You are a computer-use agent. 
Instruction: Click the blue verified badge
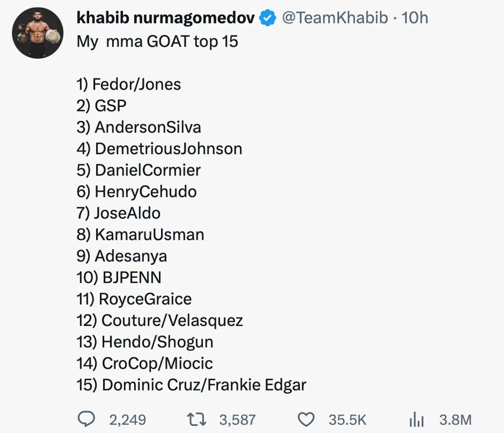click(268, 18)
